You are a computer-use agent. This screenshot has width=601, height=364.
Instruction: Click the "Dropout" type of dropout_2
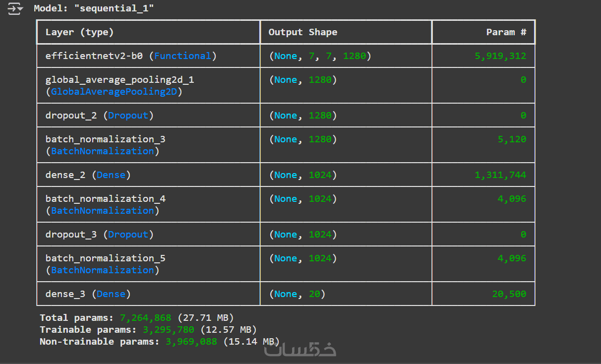[128, 116]
